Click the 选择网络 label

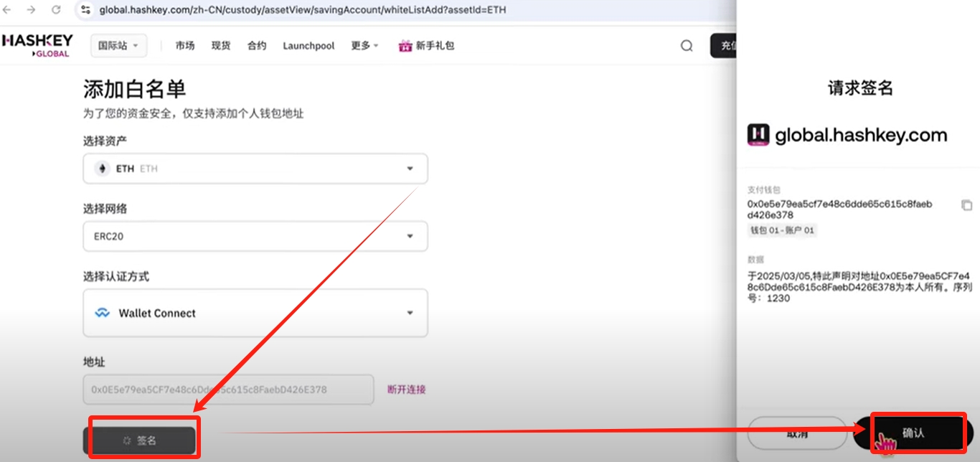tap(105, 209)
